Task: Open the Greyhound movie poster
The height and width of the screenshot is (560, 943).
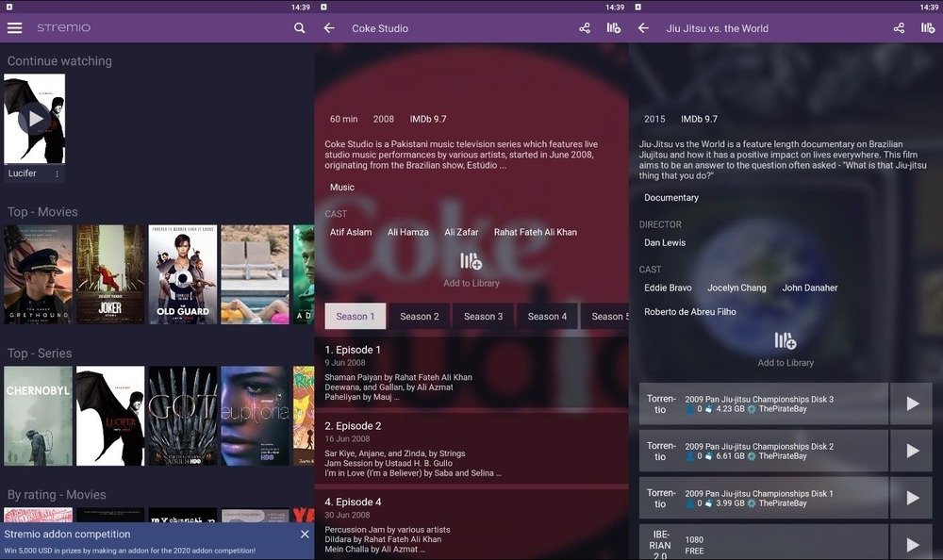Action: point(38,274)
